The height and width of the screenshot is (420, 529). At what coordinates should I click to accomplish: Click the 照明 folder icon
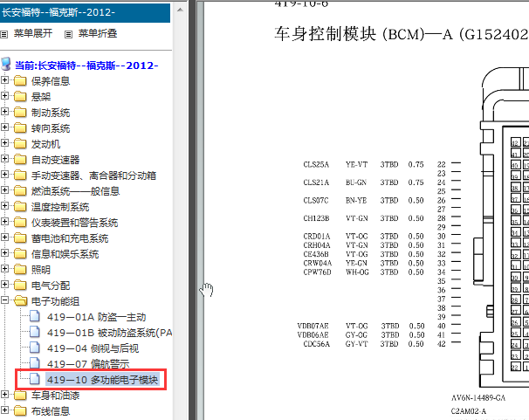coord(20,269)
